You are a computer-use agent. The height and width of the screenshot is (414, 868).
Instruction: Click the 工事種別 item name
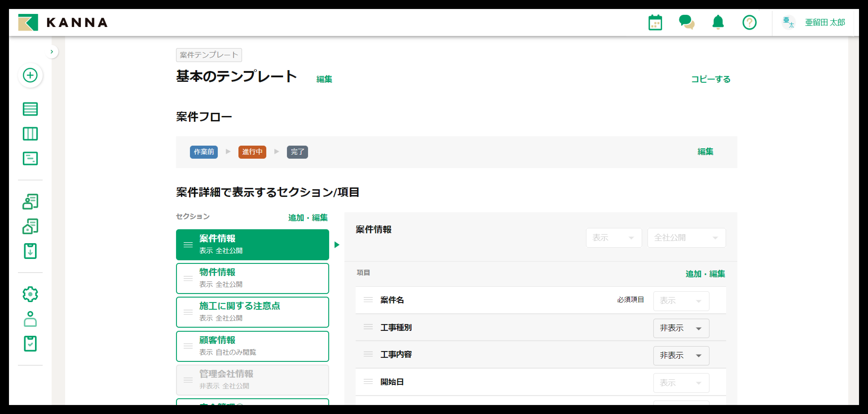tap(396, 327)
